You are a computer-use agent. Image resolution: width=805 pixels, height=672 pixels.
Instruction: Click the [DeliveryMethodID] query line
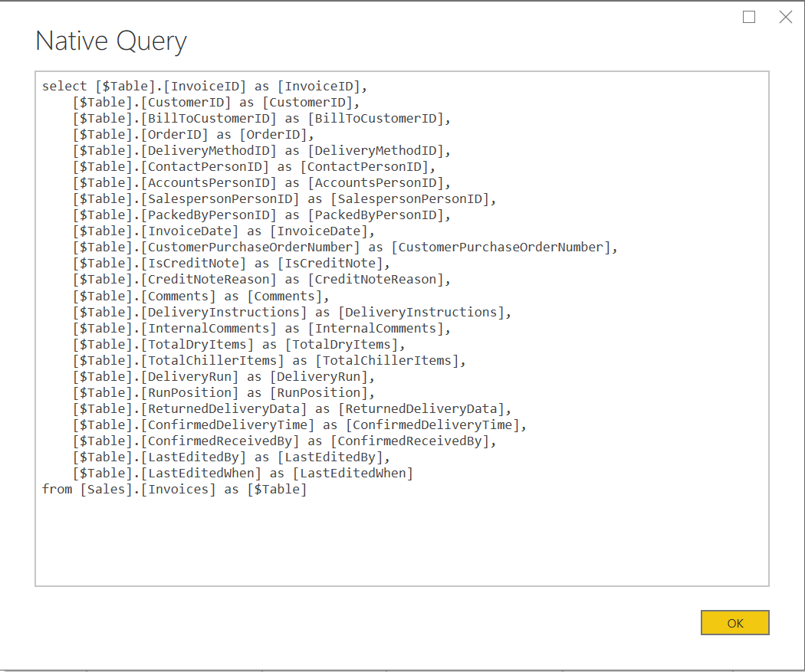tap(261, 151)
